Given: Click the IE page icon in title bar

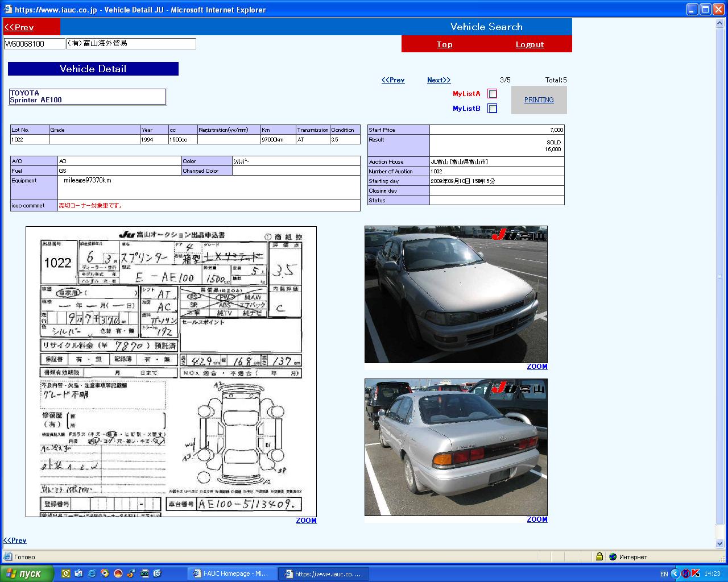Looking at the screenshot, I should coord(7,9).
